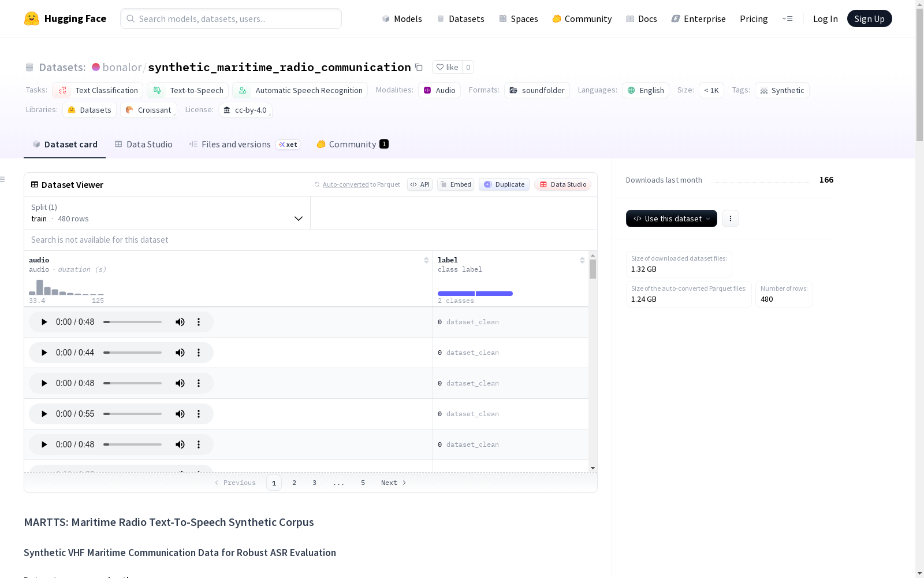The height and width of the screenshot is (578, 924).
Task: Open the navigation more-options menu icon
Action: point(787,18)
